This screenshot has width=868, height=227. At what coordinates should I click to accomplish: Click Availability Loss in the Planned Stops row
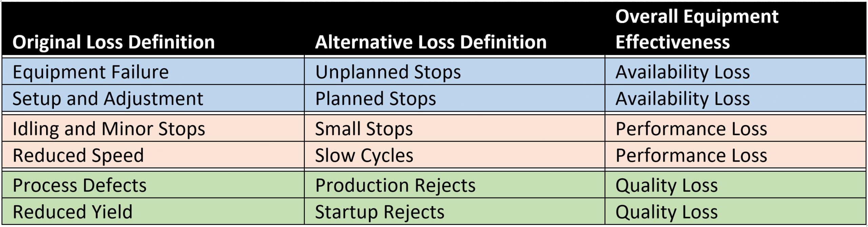(x=682, y=99)
